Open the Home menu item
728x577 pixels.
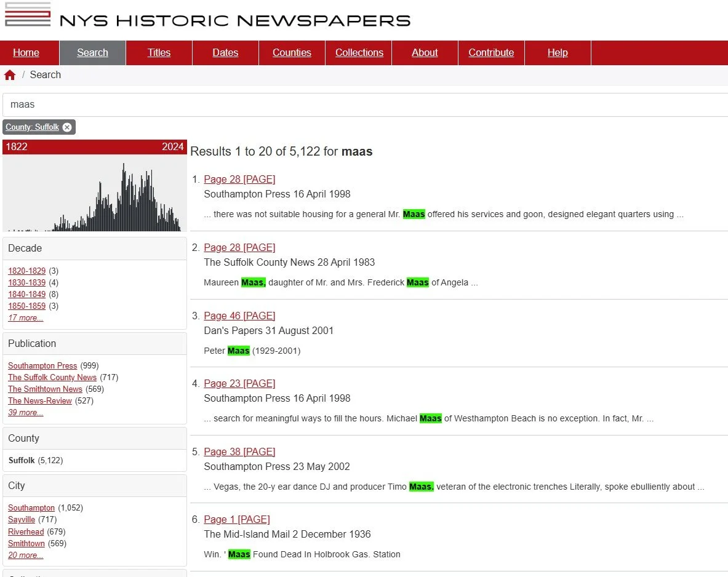tap(26, 52)
